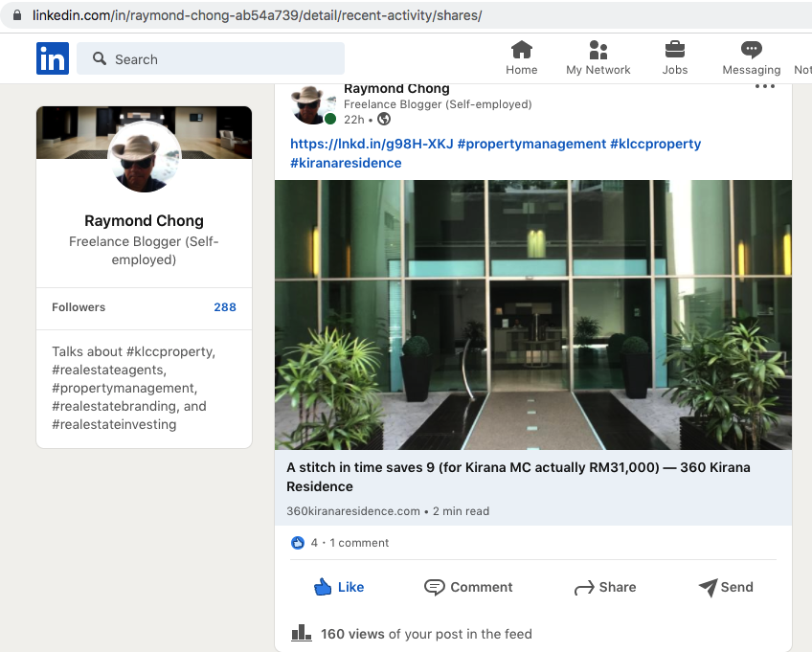Click the '2 min read' text

461,511
